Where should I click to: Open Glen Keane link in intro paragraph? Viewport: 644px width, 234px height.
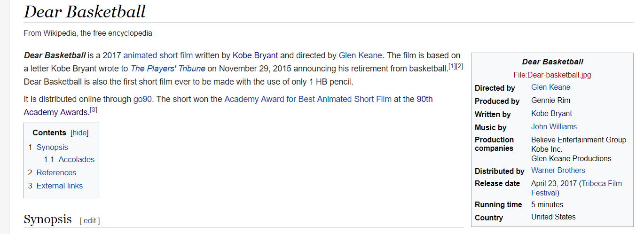[x=360, y=55]
